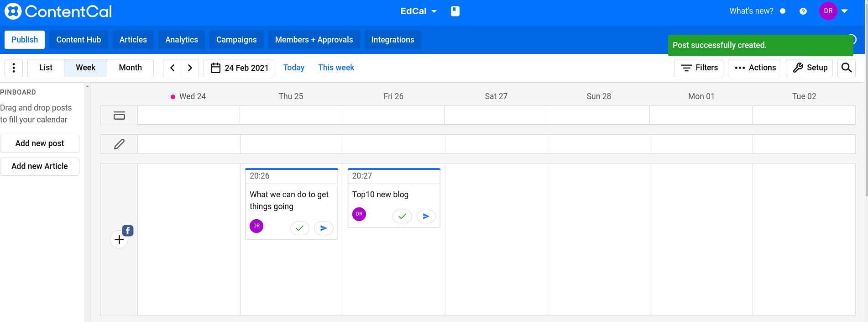
Task: Open the search magnifier icon
Action: pyautogui.click(x=847, y=68)
